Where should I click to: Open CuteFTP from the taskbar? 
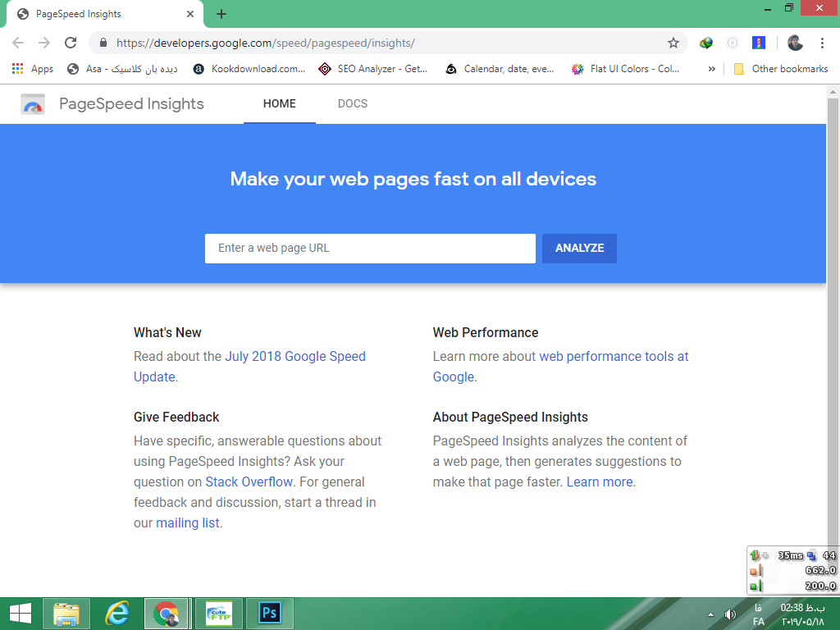[x=219, y=614]
